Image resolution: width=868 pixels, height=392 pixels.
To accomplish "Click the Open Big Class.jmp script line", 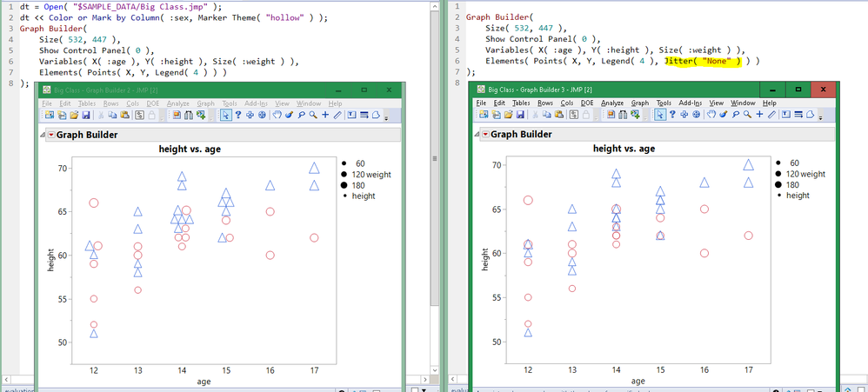I will coord(121,7).
